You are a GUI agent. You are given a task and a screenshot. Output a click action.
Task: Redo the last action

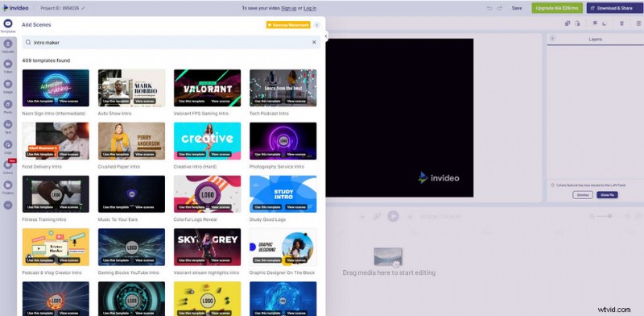click(499, 8)
